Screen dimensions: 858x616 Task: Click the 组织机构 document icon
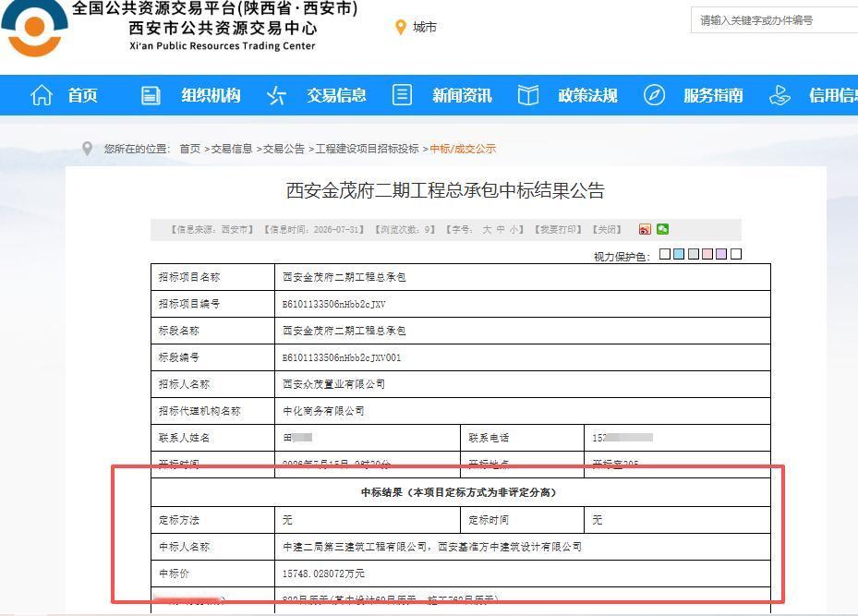tap(151, 95)
